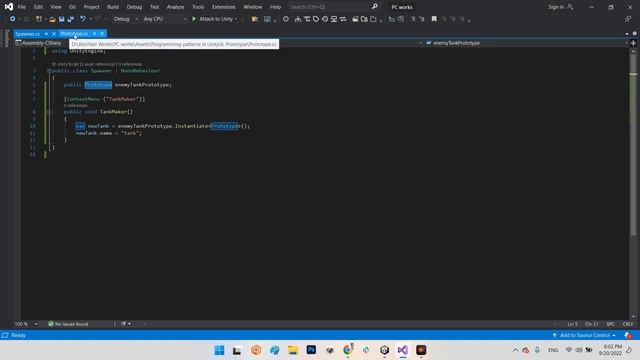The width and height of the screenshot is (640, 360).
Task: Open the Debug menu
Action: click(134, 7)
